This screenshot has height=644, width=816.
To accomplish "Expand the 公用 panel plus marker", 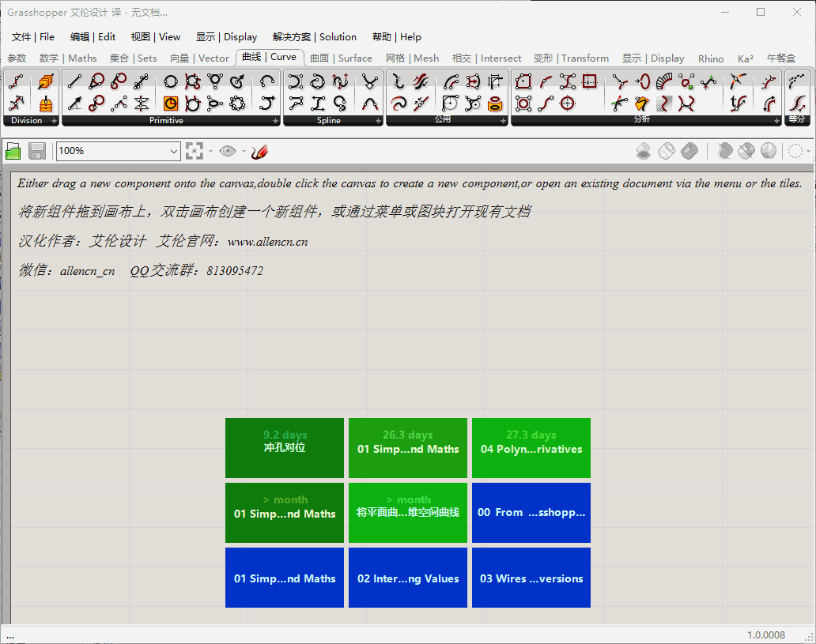I will coord(503,121).
